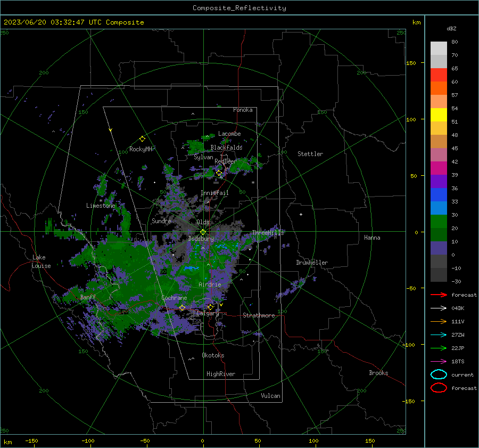Click the Banff label on map

88,297
